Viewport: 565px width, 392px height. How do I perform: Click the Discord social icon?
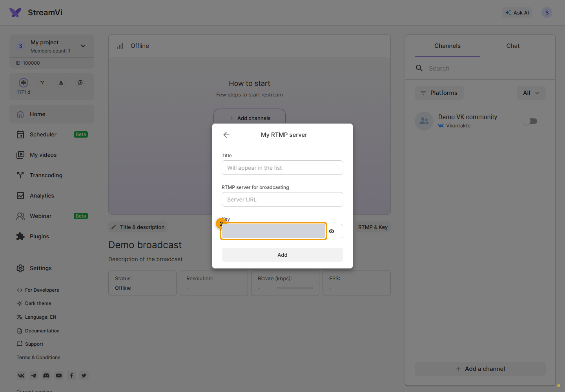coord(46,376)
